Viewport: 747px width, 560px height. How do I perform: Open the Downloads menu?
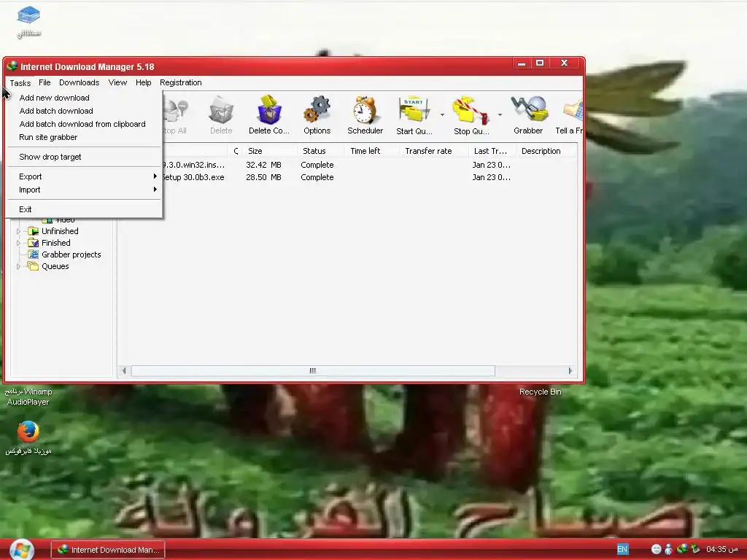[x=79, y=82]
